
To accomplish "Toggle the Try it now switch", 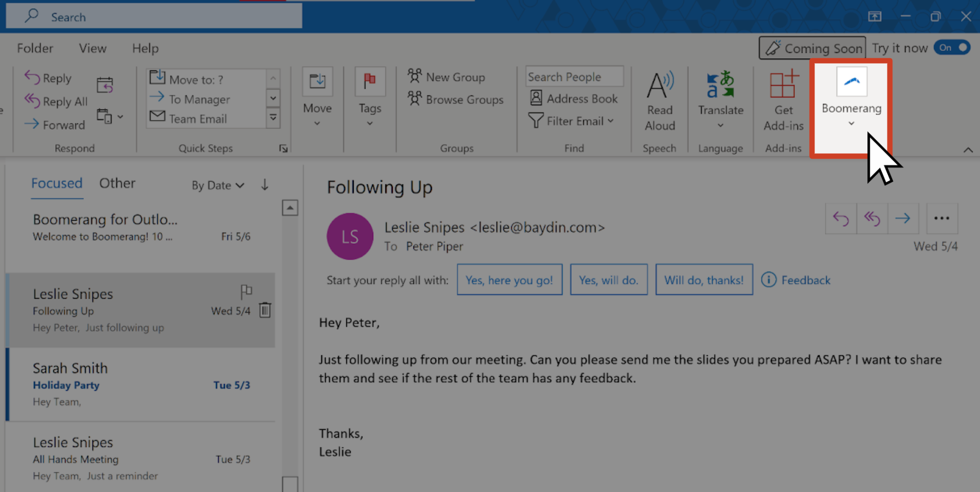I will point(952,47).
